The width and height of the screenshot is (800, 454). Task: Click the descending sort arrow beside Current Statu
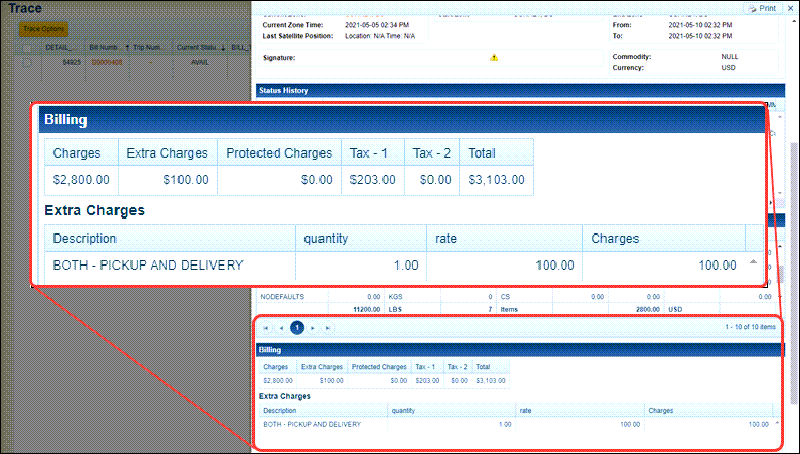click(223, 48)
